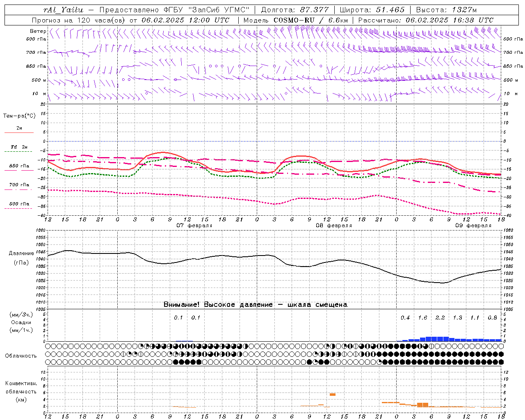
Task: Click '700 гПа' entry in temperature legend
Action: tap(19, 185)
